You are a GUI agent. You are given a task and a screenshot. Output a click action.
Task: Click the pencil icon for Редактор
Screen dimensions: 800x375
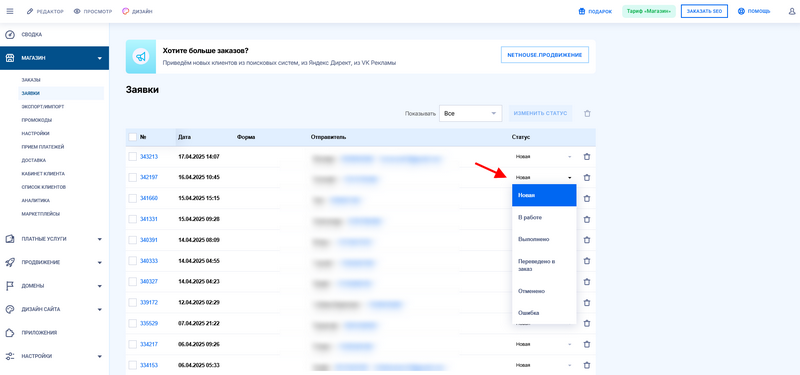[x=30, y=11]
